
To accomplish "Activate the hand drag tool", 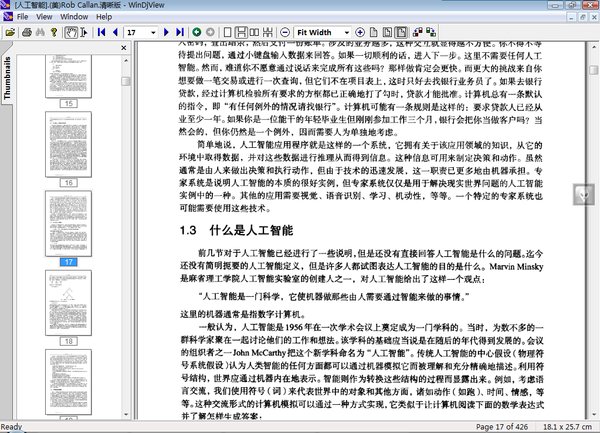I will [x=71, y=33].
